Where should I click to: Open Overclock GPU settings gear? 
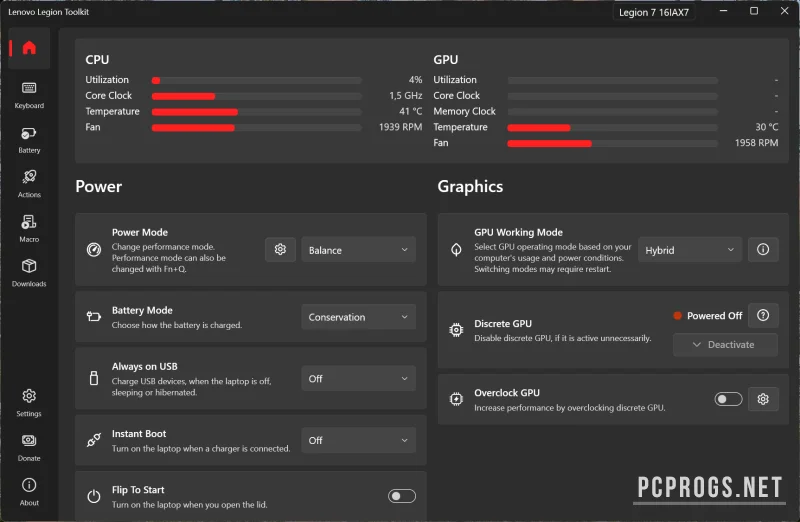[763, 399]
